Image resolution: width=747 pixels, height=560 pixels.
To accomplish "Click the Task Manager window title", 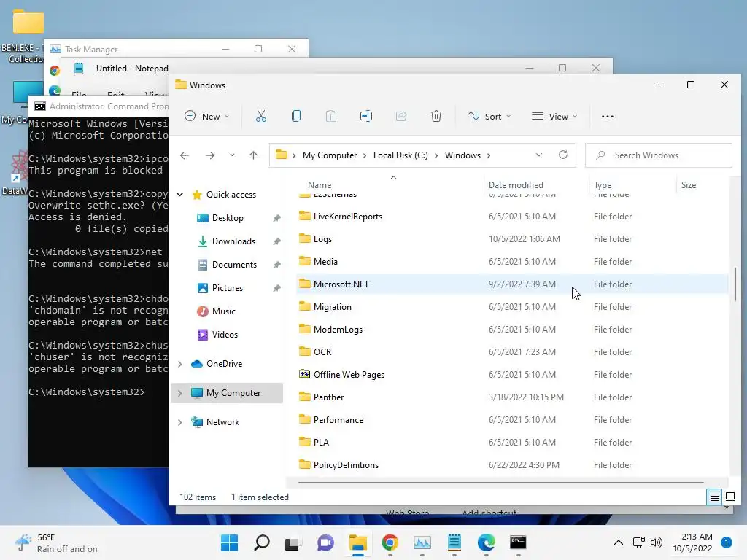I will (x=91, y=50).
